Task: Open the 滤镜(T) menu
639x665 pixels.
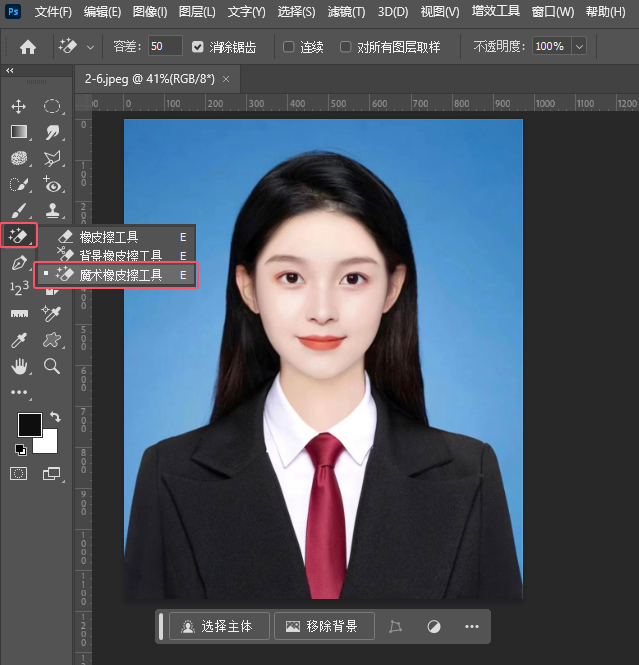Action: click(346, 12)
